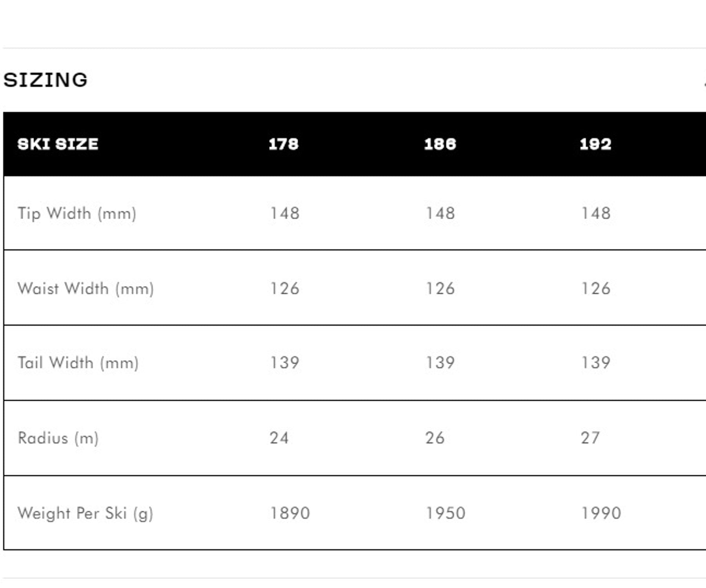Click the radius value 26
Image resolution: width=706 pixels, height=588 pixels.
435,438
